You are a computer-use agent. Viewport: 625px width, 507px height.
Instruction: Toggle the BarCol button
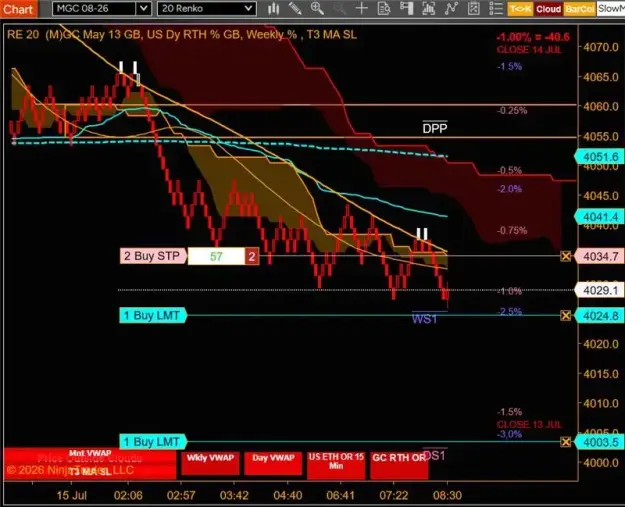579,9
